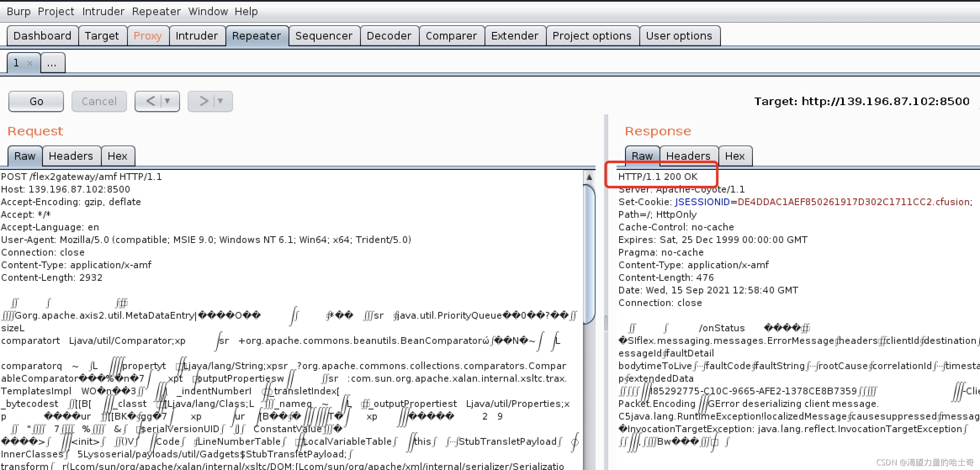Image resolution: width=980 pixels, height=470 pixels.
Task: Click the Content-Length: 2932 header
Action: (x=52, y=277)
